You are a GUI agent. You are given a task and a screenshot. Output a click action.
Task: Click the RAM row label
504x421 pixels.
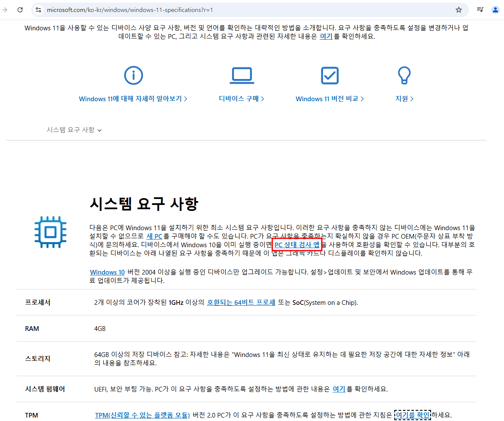[x=32, y=328]
